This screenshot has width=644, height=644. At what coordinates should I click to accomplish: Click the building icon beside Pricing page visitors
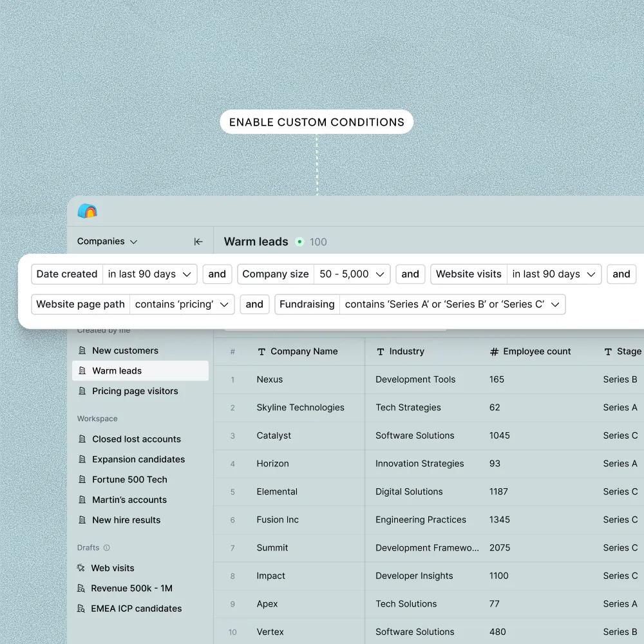pyautogui.click(x=82, y=391)
